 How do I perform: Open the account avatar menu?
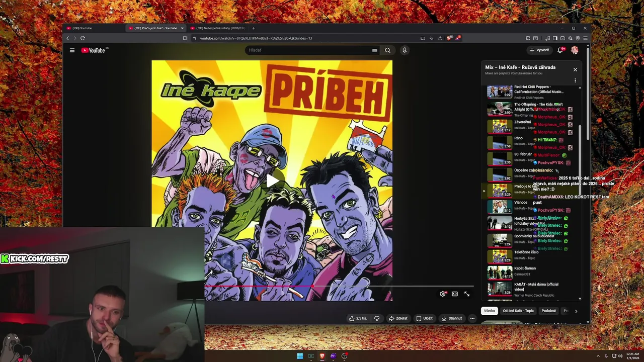pyautogui.click(x=575, y=50)
